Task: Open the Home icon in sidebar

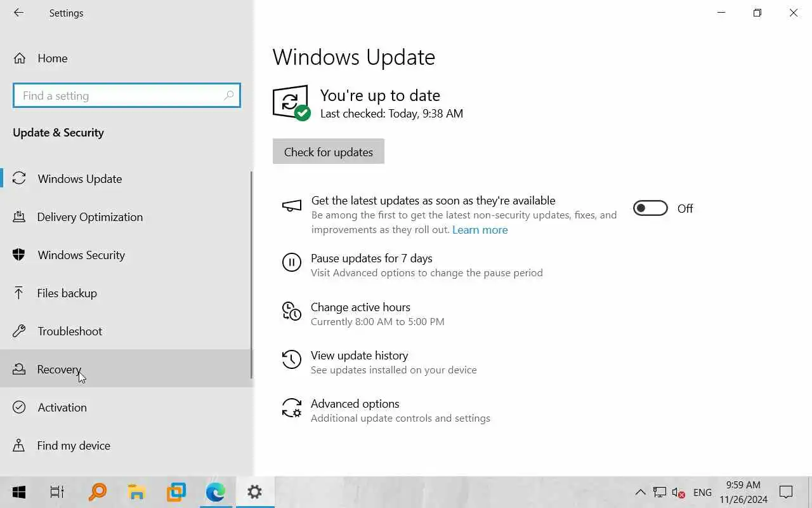Action: pos(20,58)
